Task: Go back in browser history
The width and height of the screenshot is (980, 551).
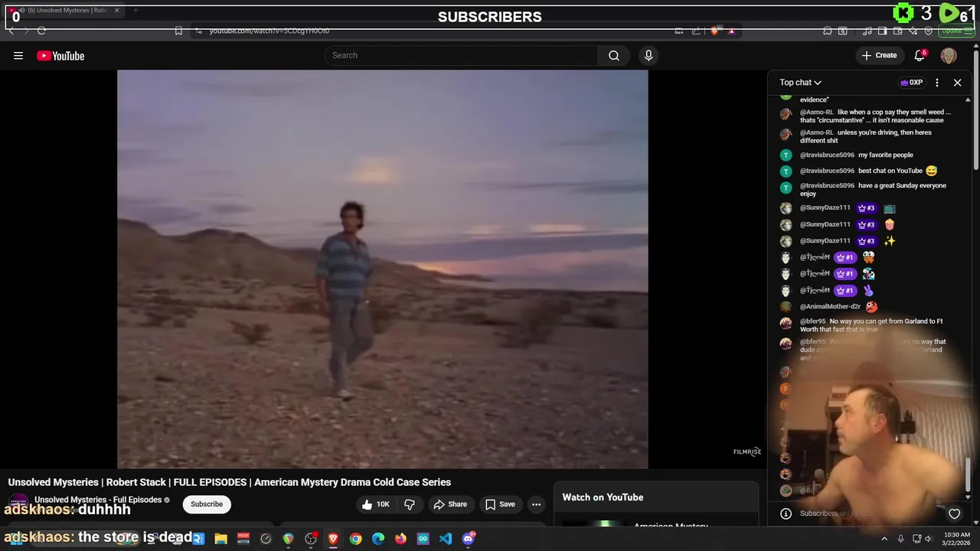Action: [x=11, y=31]
